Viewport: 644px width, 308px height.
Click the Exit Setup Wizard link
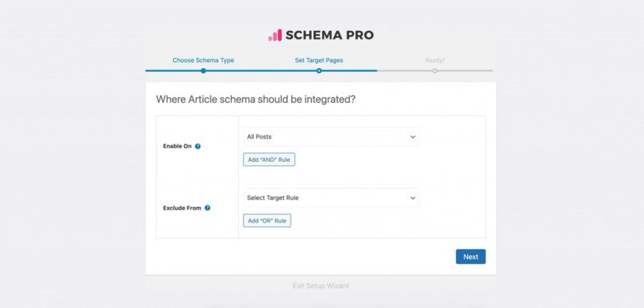[321, 286]
